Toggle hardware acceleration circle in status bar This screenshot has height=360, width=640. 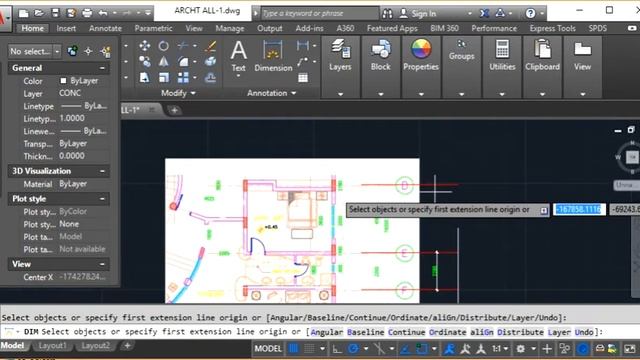pyautogui.click(x=583, y=349)
